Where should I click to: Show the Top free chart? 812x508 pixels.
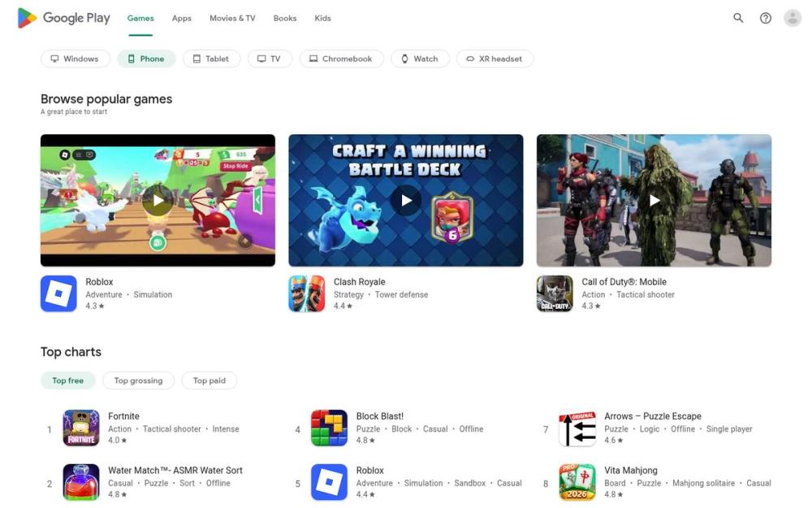[x=68, y=380]
